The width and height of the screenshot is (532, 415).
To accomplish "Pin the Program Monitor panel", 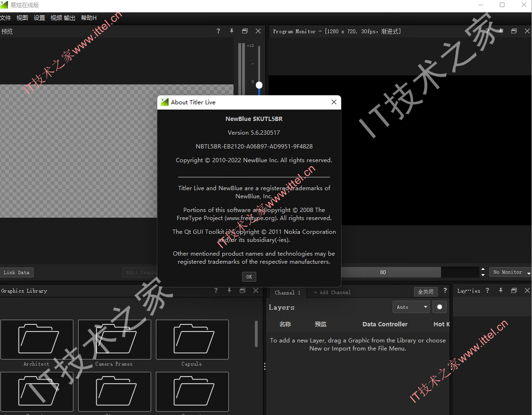I will [x=501, y=31].
